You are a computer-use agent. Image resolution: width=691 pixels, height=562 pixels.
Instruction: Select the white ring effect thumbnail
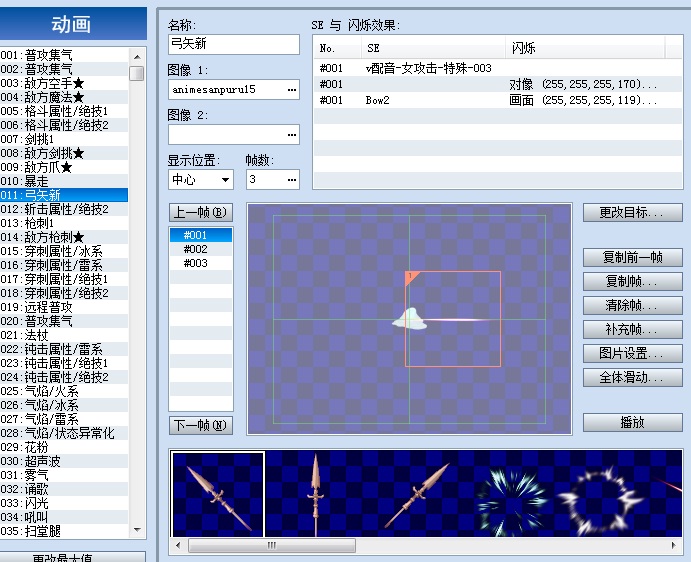tap(601, 500)
